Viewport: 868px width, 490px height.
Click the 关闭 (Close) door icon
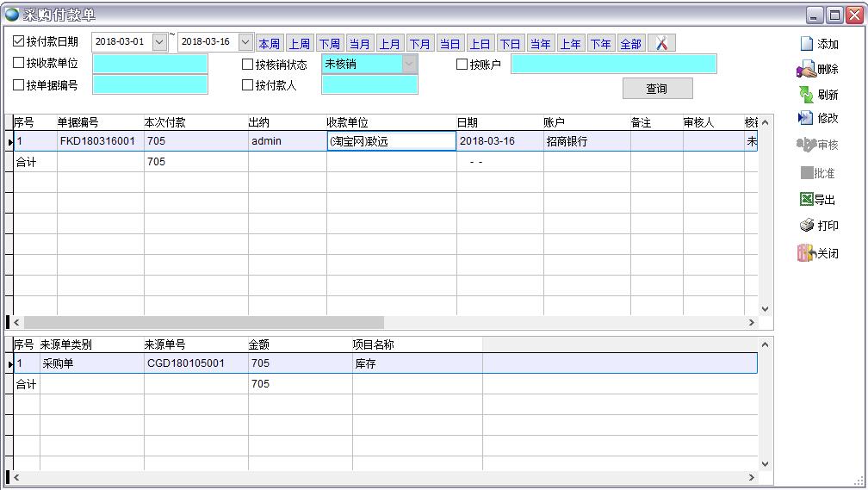point(806,253)
